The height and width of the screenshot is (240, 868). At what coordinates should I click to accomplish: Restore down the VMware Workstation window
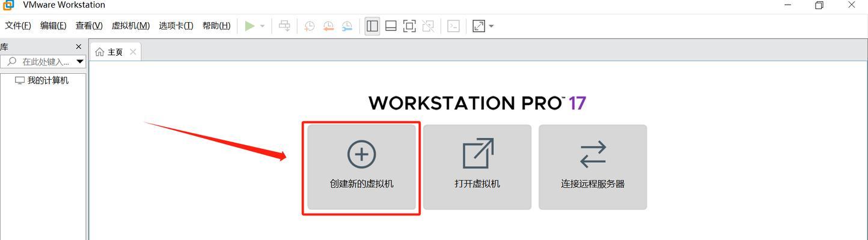(819, 5)
